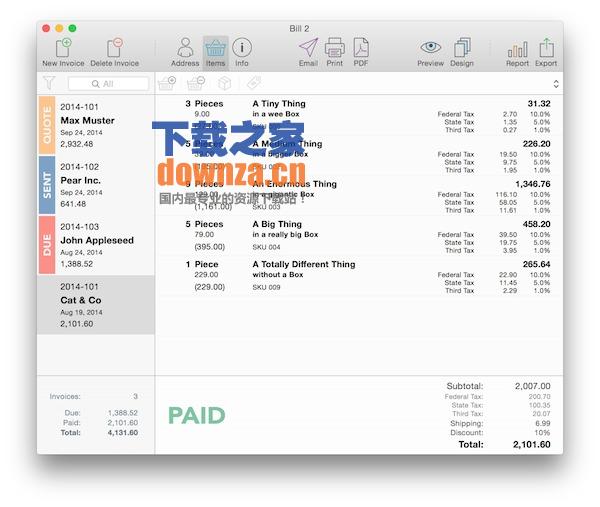Click the blue SENT status label
Screen dimensions: 600x507
coord(47,185)
